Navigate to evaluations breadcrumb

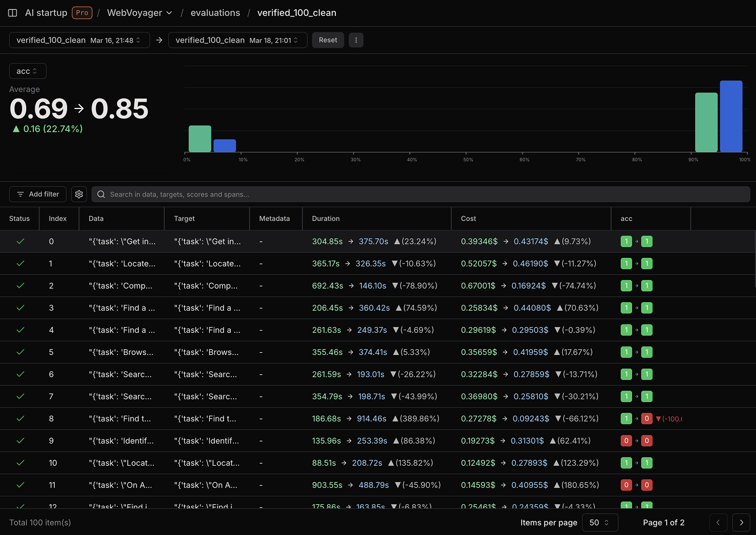(x=215, y=12)
